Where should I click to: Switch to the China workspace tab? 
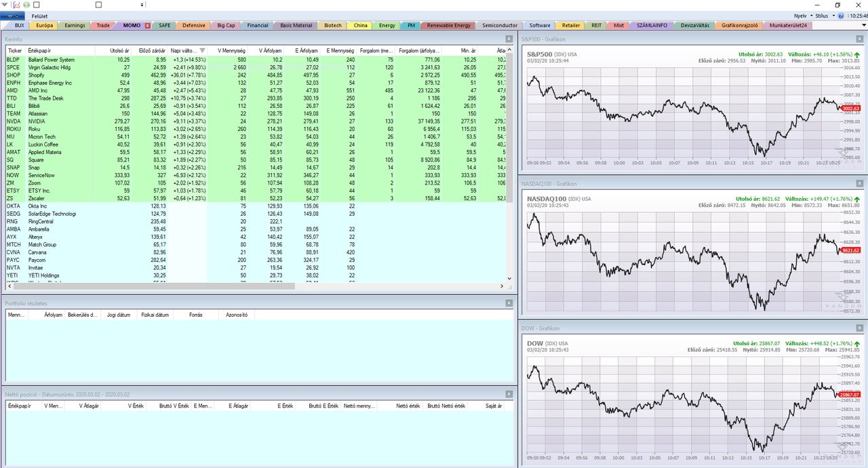pyautogui.click(x=361, y=26)
